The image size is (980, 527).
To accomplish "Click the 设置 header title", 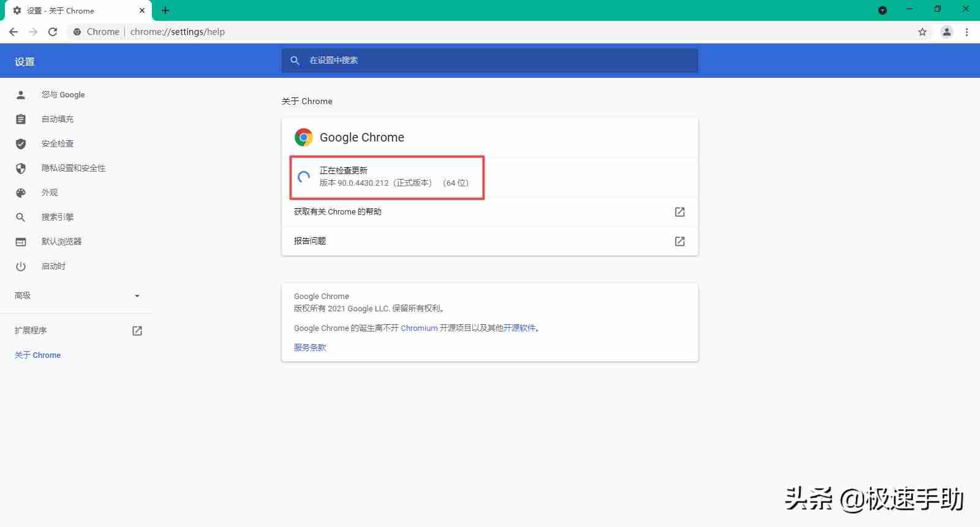I will [x=24, y=61].
